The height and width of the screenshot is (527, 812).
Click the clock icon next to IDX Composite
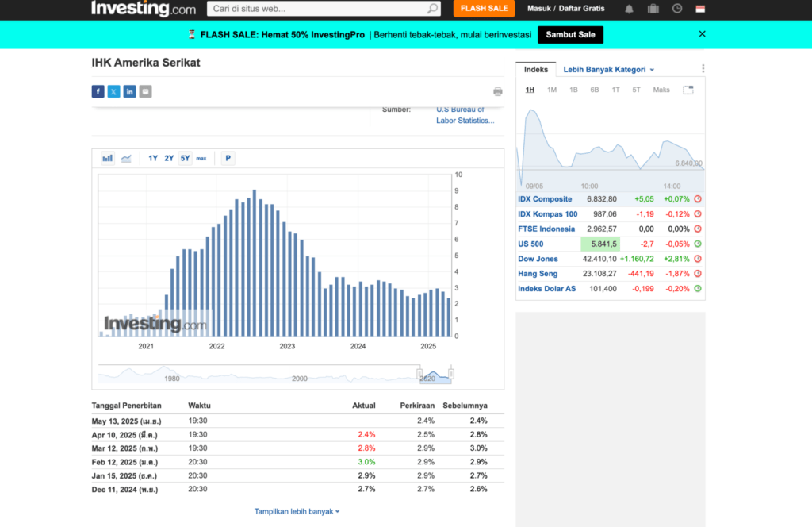[698, 199]
